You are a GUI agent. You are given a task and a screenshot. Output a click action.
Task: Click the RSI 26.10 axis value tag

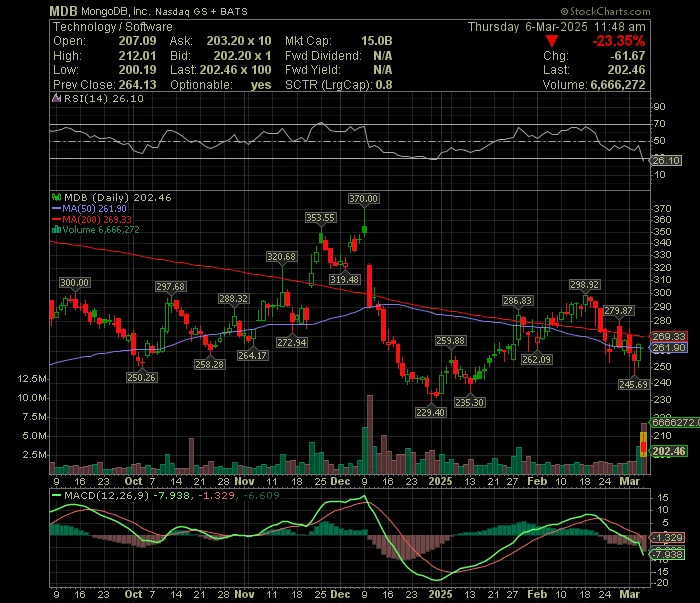point(666,160)
